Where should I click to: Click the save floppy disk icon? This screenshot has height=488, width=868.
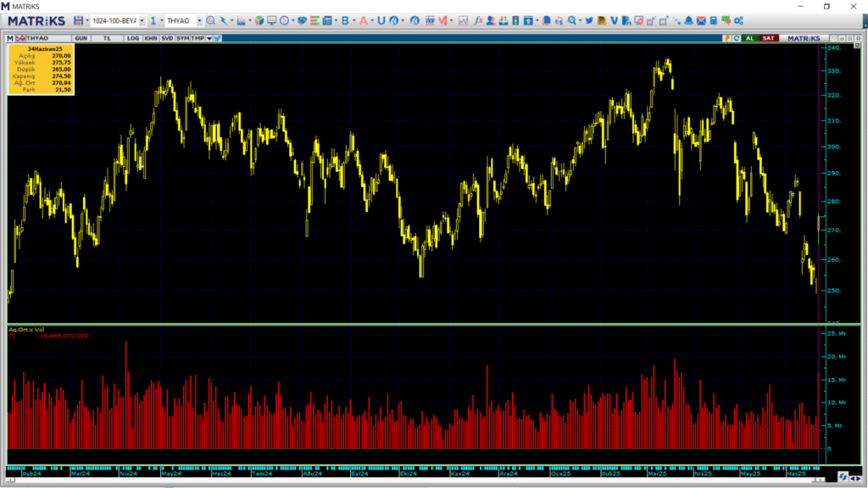(x=78, y=20)
